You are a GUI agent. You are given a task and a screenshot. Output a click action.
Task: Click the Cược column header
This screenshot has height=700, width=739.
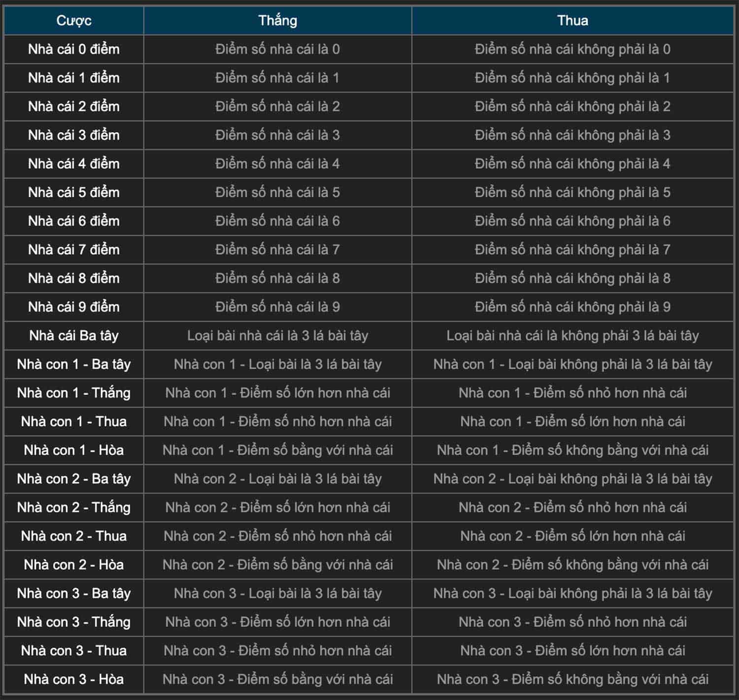coord(74,20)
